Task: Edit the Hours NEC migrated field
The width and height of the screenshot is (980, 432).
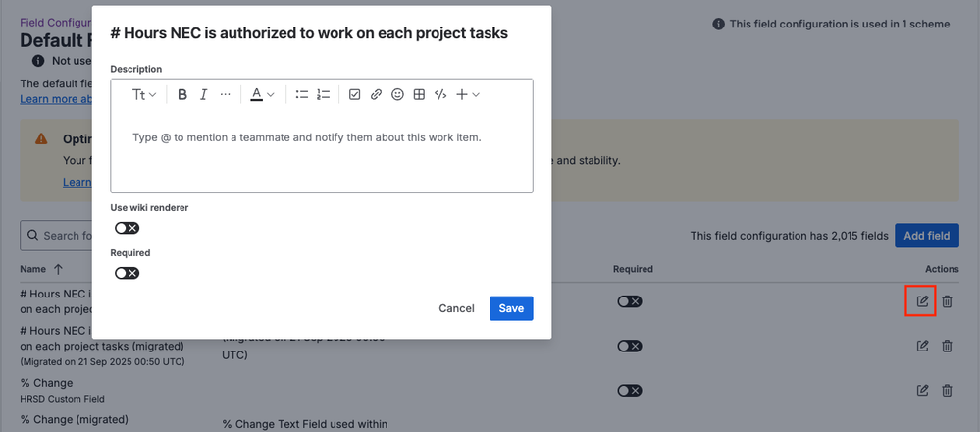Action: pos(922,346)
